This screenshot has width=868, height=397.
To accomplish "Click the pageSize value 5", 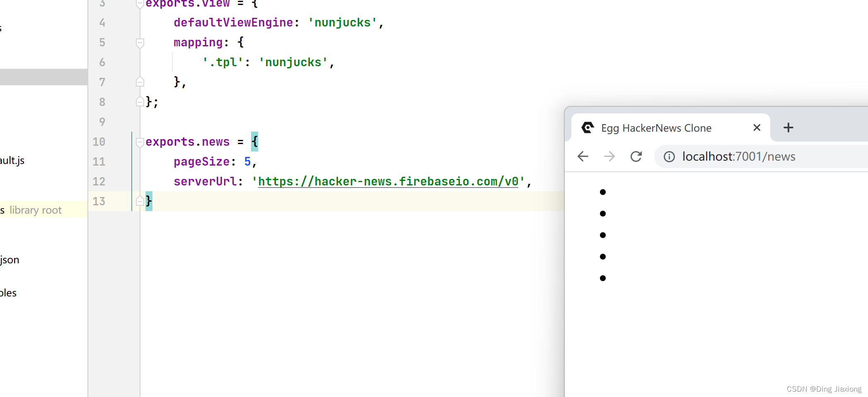I will click(x=247, y=161).
